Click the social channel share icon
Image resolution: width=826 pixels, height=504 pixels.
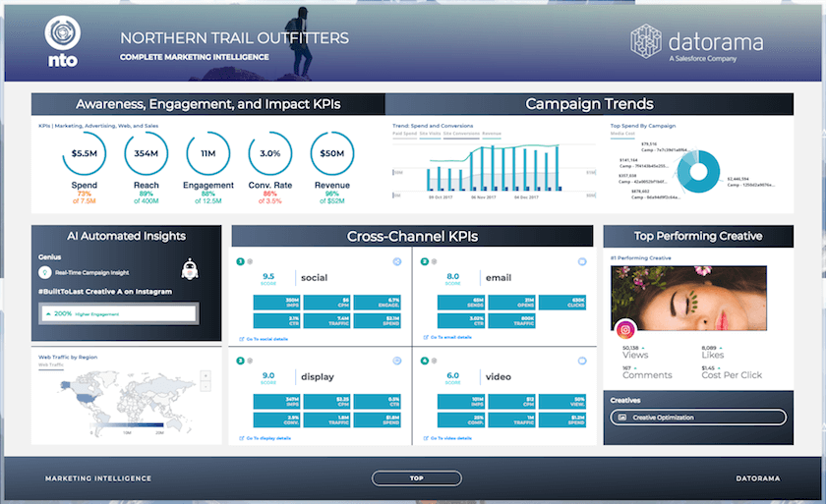point(396,262)
